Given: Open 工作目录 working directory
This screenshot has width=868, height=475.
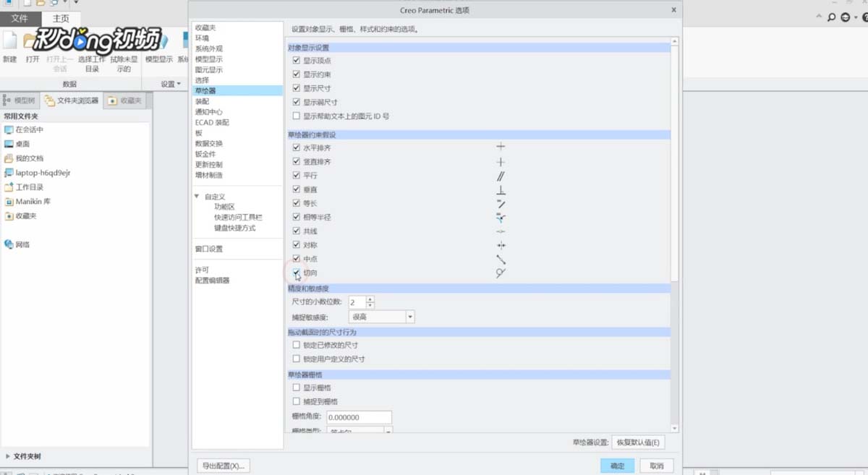Looking at the screenshot, I should point(24,187).
